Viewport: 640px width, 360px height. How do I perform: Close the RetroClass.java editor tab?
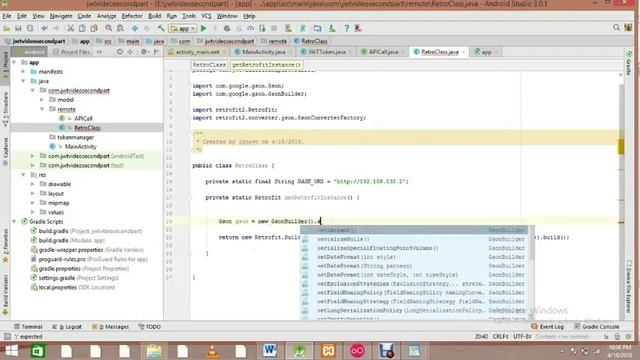(x=464, y=52)
